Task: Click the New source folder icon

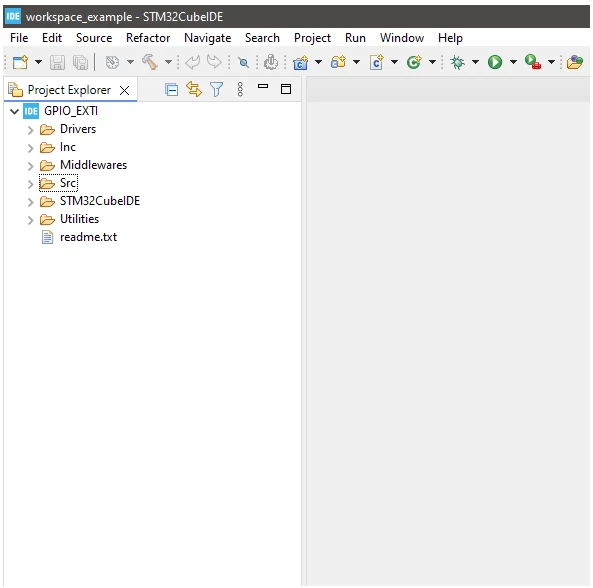Action: coord(338,62)
